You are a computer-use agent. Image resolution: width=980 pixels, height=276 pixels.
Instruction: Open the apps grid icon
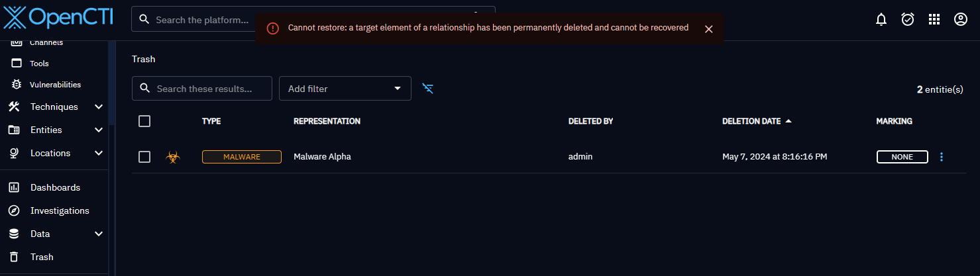[x=934, y=20]
